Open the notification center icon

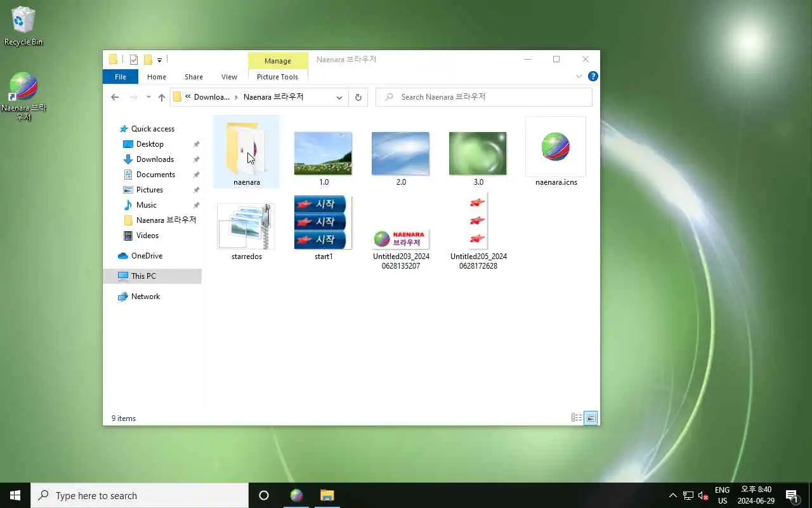tap(792, 495)
